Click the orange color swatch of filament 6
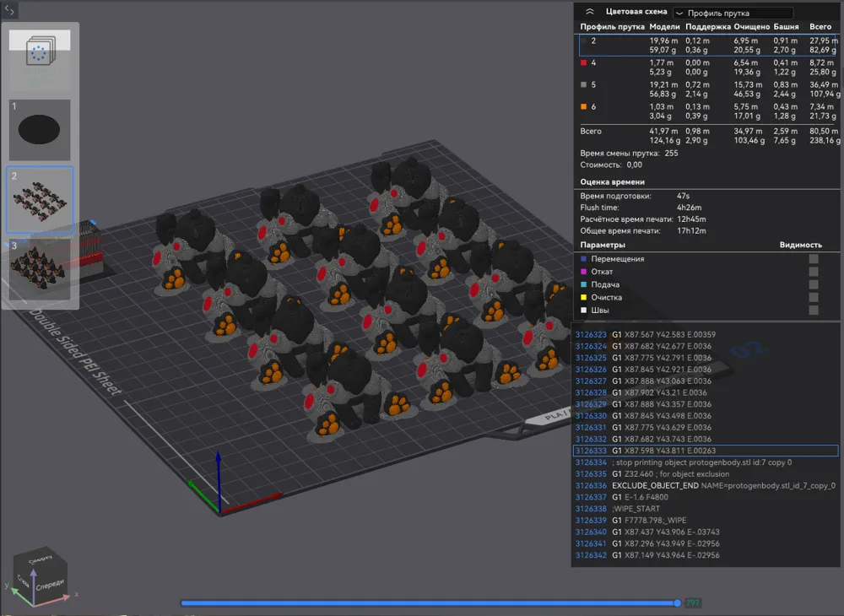The image size is (844, 616). pos(583,107)
